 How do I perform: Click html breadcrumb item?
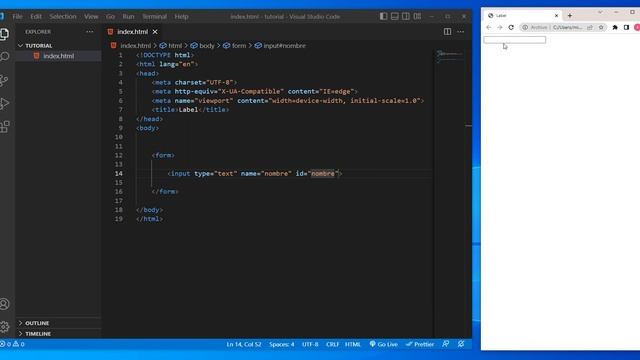[171, 46]
